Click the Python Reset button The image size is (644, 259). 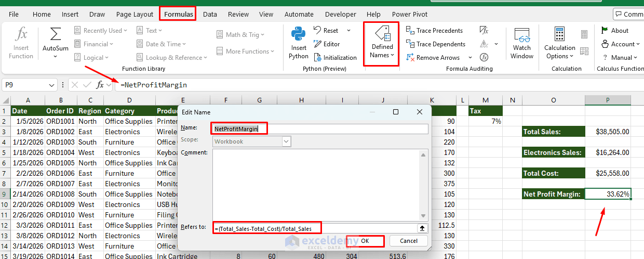[326, 31]
